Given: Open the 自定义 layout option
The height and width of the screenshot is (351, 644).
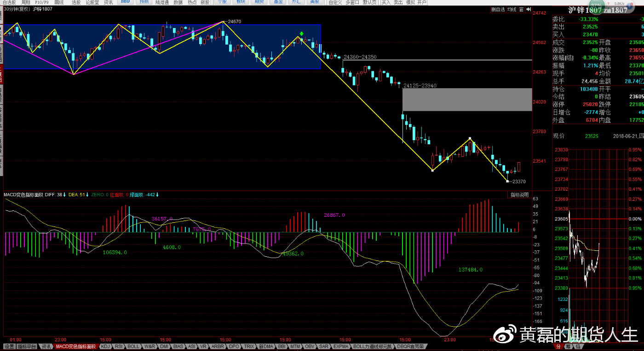Looking at the screenshot, I should tap(335, 2).
